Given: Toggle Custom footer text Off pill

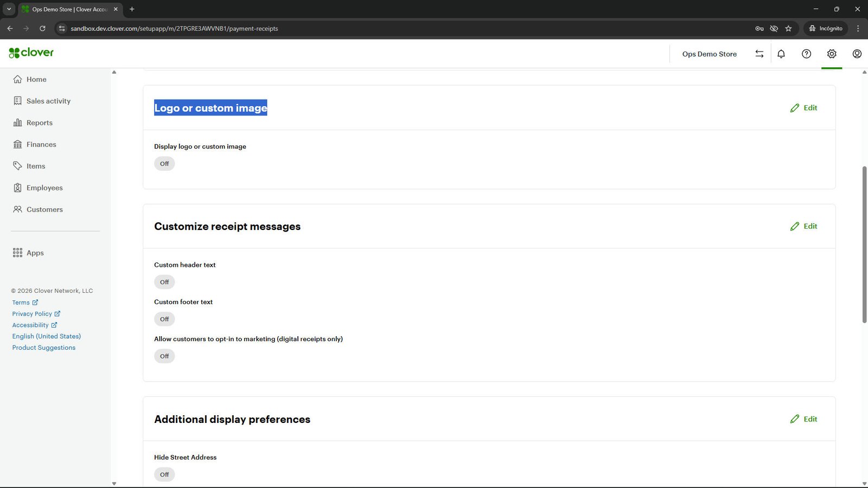Looking at the screenshot, I should coord(164,319).
